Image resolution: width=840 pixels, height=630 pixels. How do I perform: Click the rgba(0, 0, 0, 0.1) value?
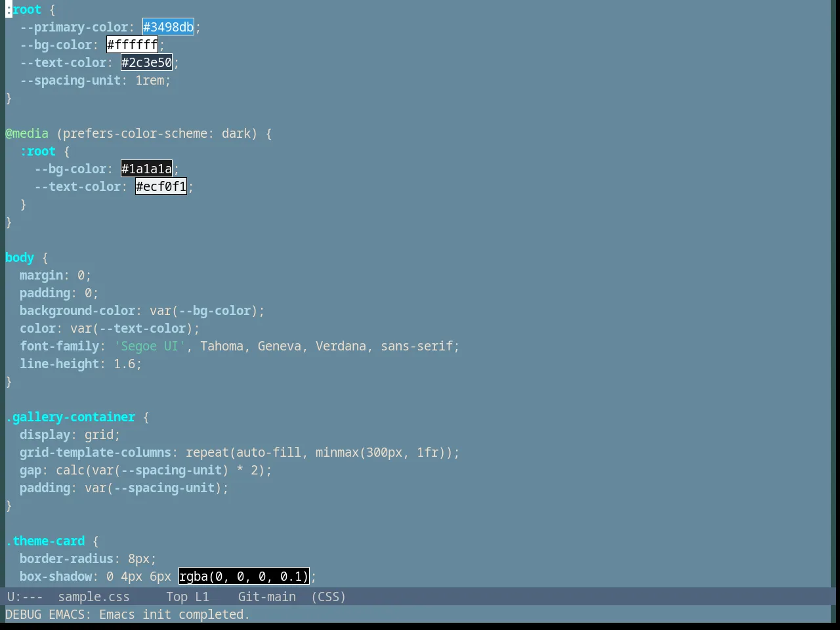pos(244,576)
